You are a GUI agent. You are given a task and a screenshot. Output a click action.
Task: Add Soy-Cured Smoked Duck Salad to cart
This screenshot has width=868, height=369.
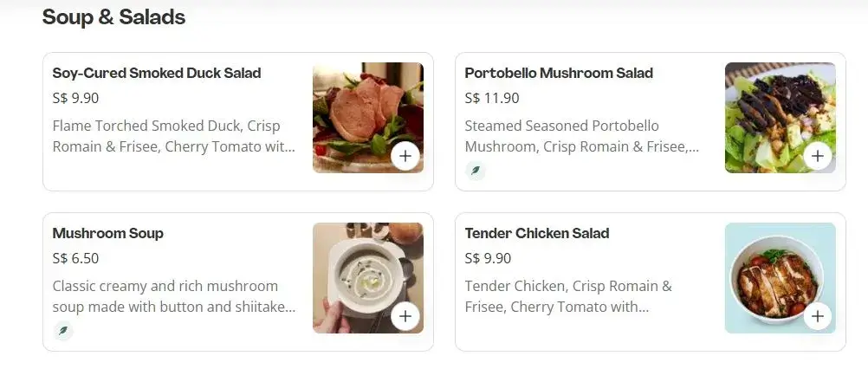click(405, 156)
